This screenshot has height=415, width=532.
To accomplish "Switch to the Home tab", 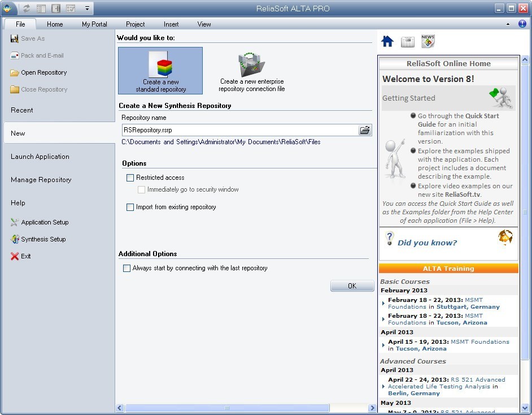I will pyautogui.click(x=55, y=24).
